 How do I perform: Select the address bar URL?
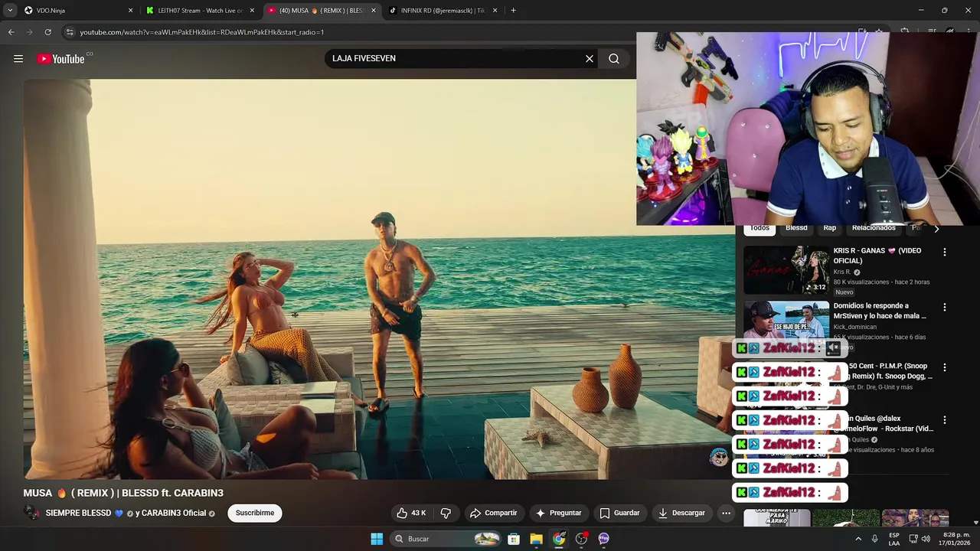[x=202, y=32]
